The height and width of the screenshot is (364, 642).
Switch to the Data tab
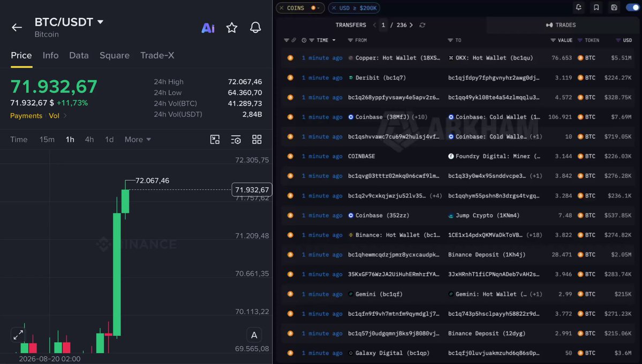[79, 55]
